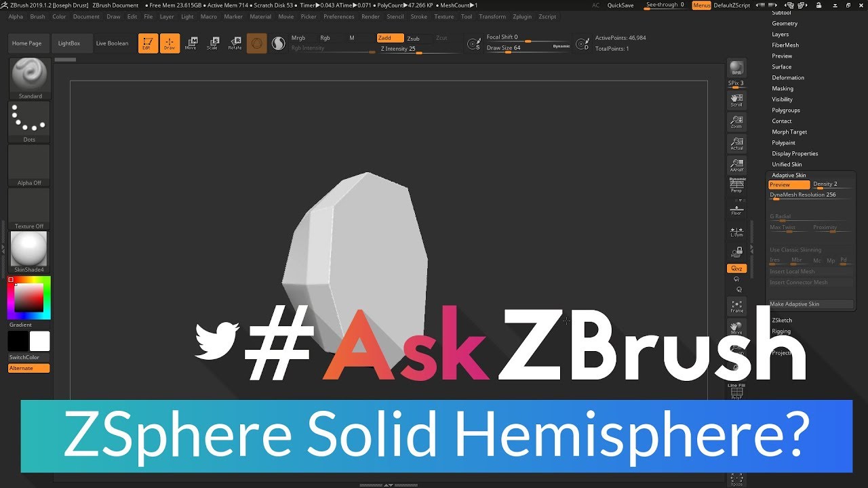
Task: Click the half-shaded circle icon before Mrgb
Action: (x=278, y=43)
